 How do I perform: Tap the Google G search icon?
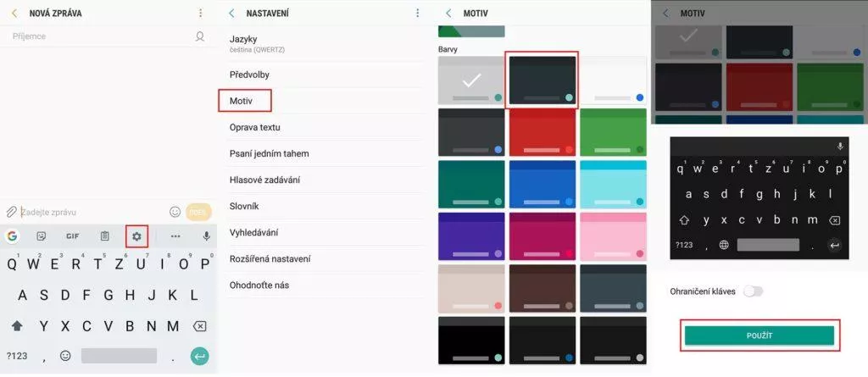coord(12,236)
